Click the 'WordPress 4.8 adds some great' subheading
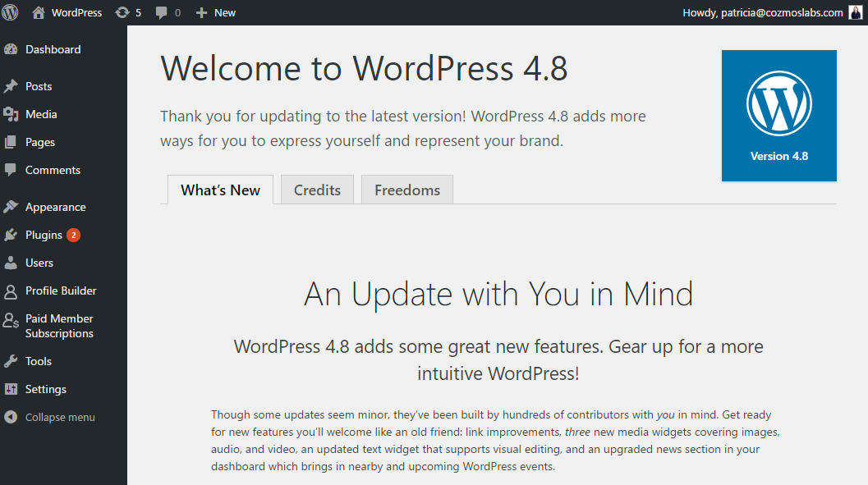Viewport: 868px width, 485px height. tap(498, 360)
